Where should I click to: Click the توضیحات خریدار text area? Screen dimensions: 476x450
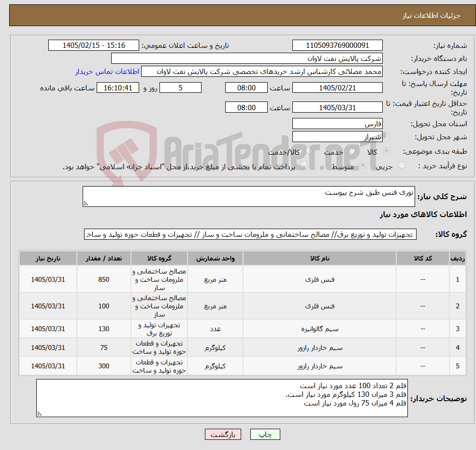[x=222, y=398]
